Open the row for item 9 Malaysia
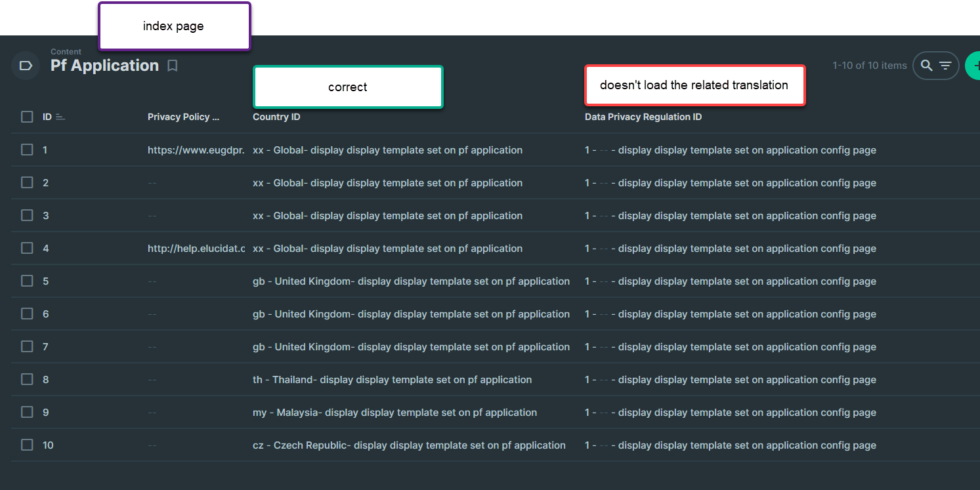Viewport: 980px width, 490px height. tap(394, 412)
